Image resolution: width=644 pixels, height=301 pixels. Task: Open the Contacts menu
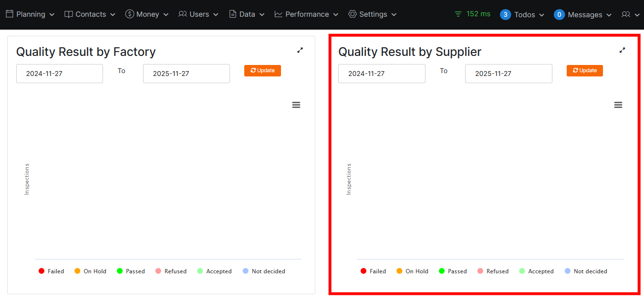tap(90, 14)
